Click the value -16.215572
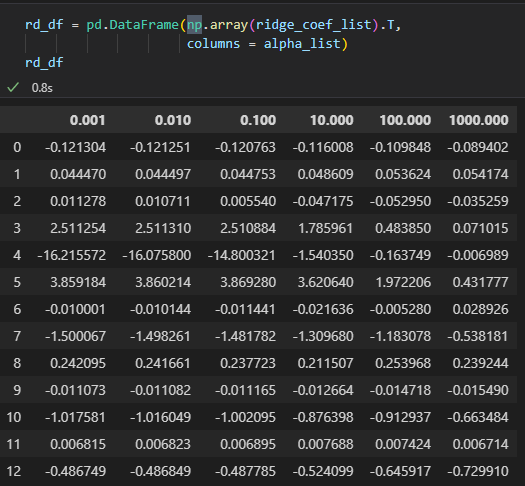This screenshot has height=486, width=525. pyautogui.click(x=72, y=255)
